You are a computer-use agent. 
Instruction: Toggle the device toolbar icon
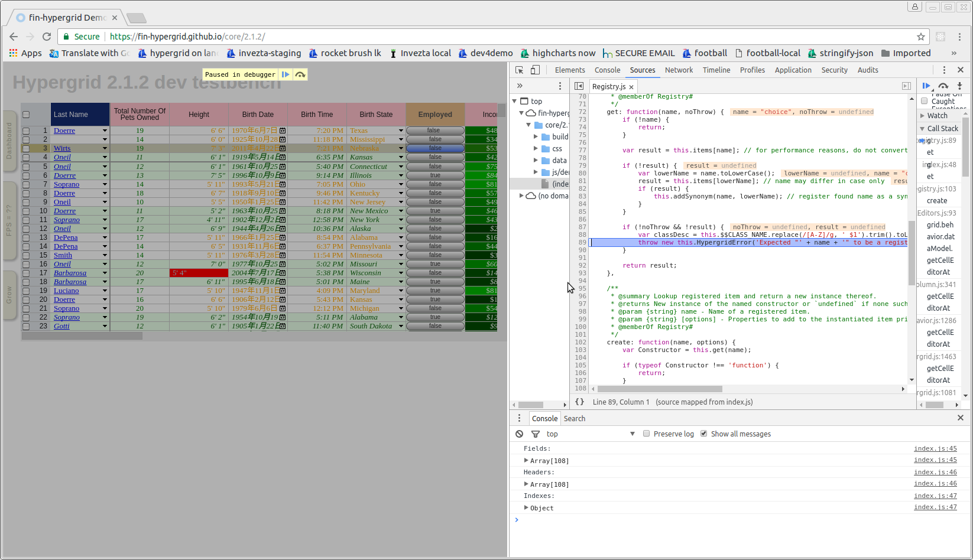pos(534,70)
